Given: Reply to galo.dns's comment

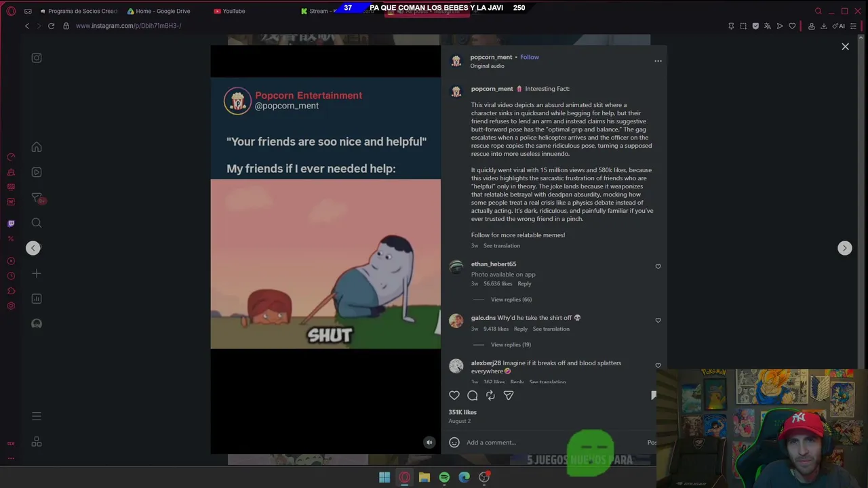Looking at the screenshot, I should (520, 329).
